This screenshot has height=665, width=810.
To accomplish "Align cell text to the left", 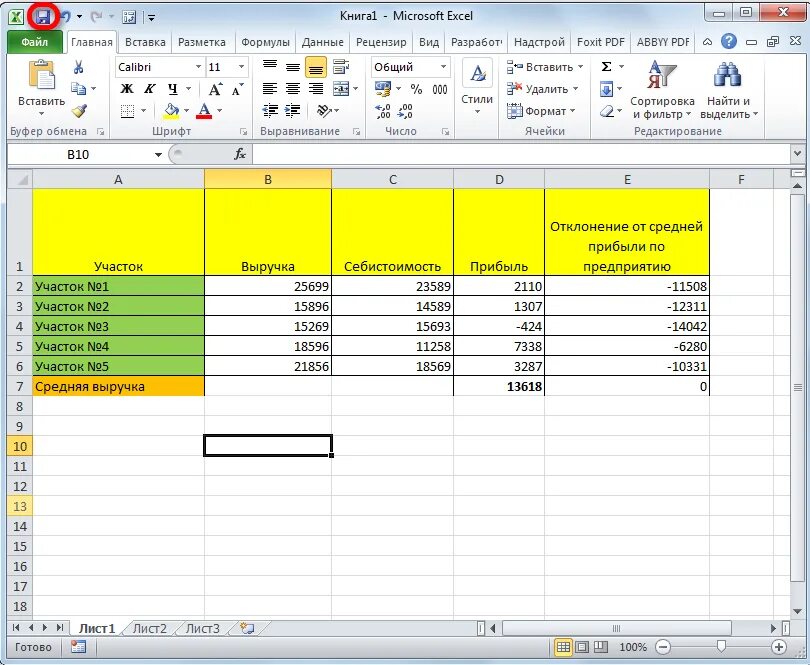I will tap(270, 89).
